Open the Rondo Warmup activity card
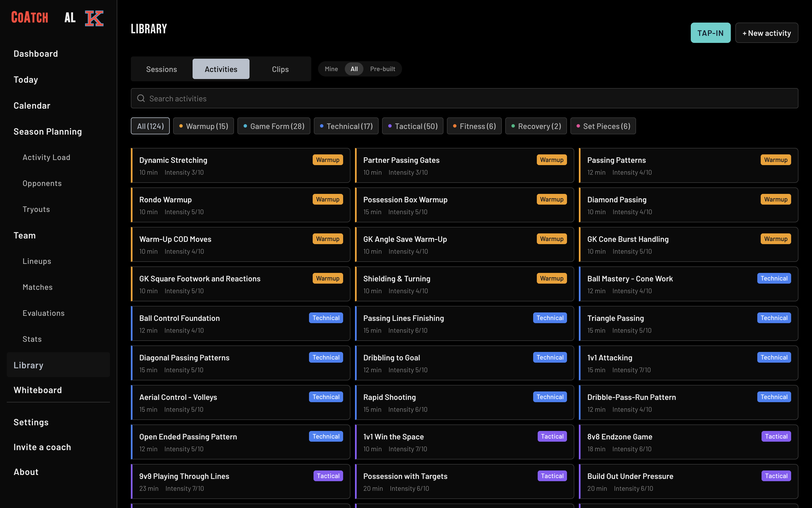812x508 pixels. click(x=240, y=205)
